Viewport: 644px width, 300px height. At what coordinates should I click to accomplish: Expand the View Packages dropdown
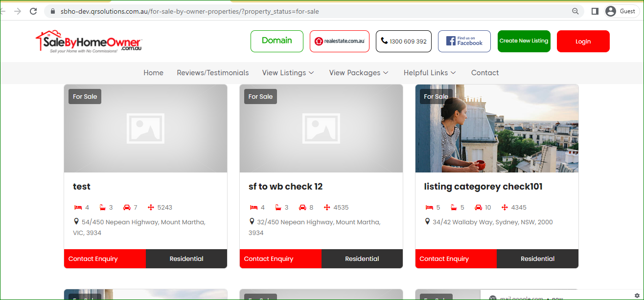click(x=359, y=73)
